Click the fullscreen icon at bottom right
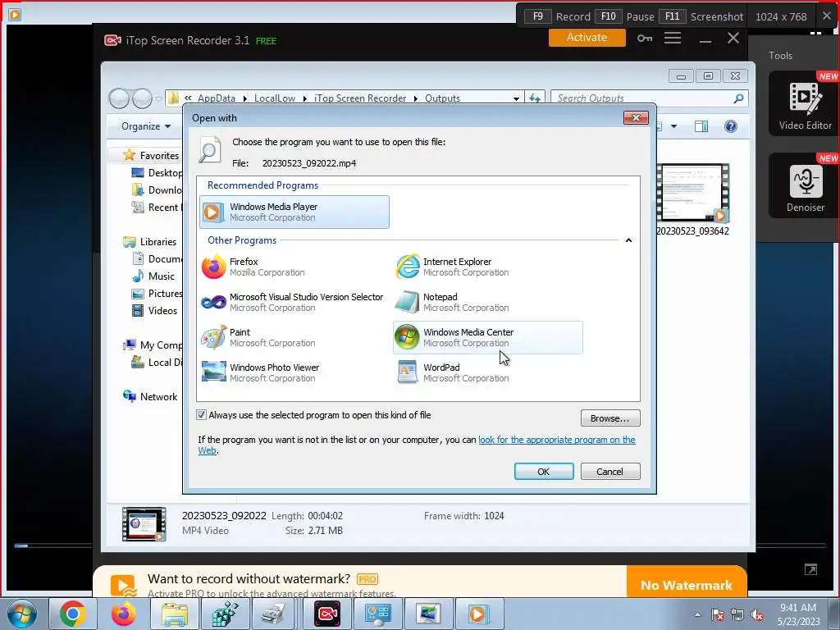 (x=810, y=569)
